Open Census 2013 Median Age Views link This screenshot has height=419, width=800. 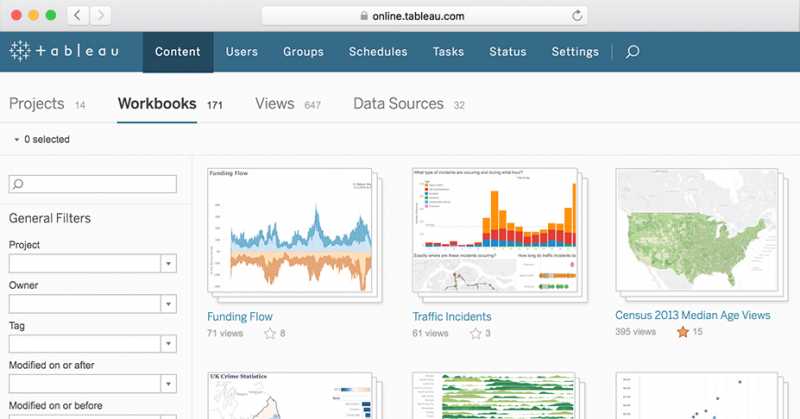692,315
